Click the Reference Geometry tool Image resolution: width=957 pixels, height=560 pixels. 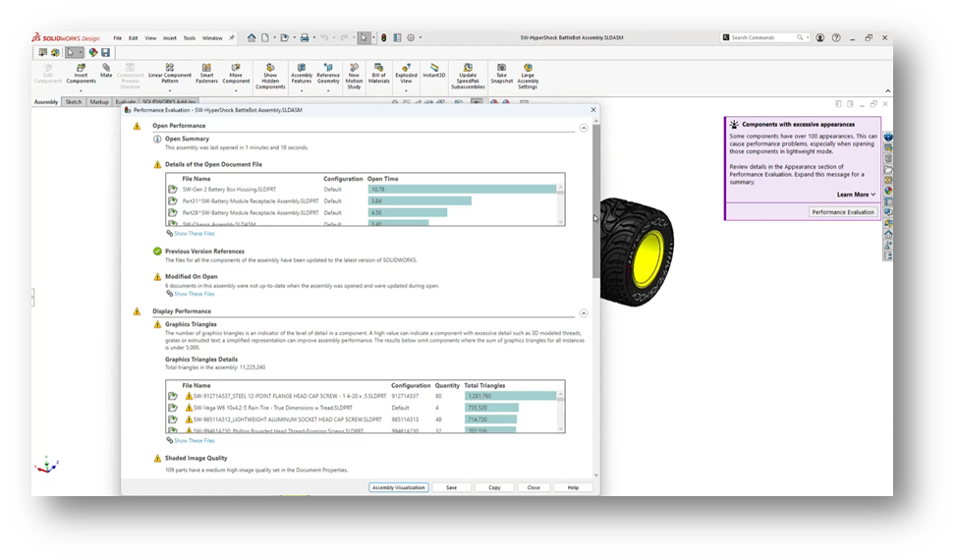point(328,74)
